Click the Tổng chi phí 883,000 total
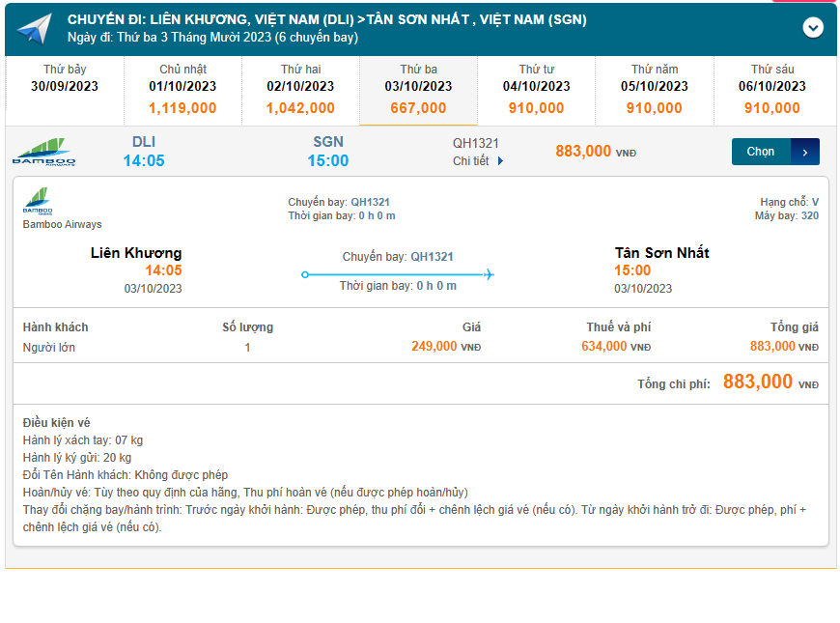Screen dimensions: 840x623 [758, 382]
